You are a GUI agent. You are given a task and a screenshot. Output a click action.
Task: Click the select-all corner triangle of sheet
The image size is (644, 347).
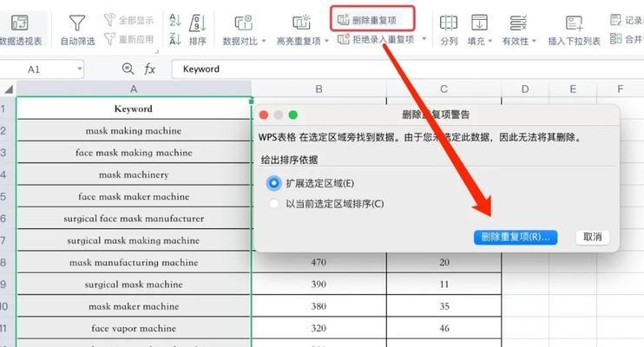[8, 89]
